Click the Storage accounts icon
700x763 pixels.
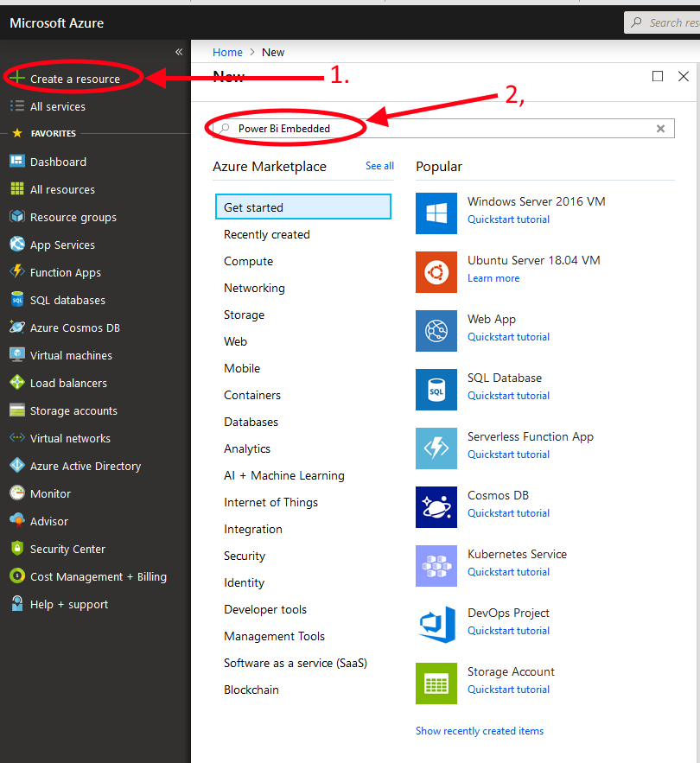coord(17,410)
